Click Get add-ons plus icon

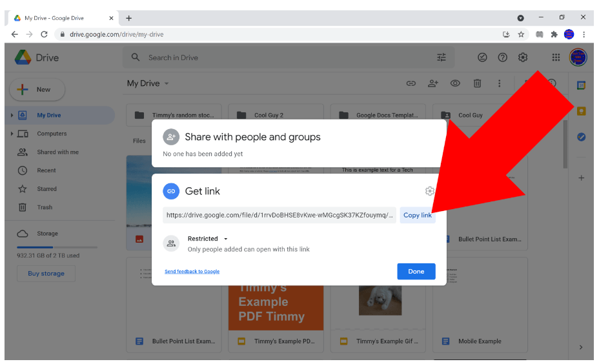[581, 177]
